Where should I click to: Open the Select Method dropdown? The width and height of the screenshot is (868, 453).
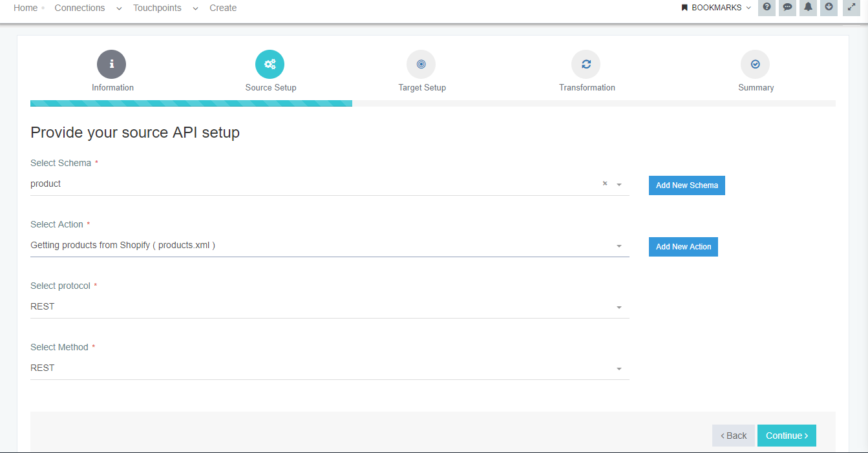(619, 369)
